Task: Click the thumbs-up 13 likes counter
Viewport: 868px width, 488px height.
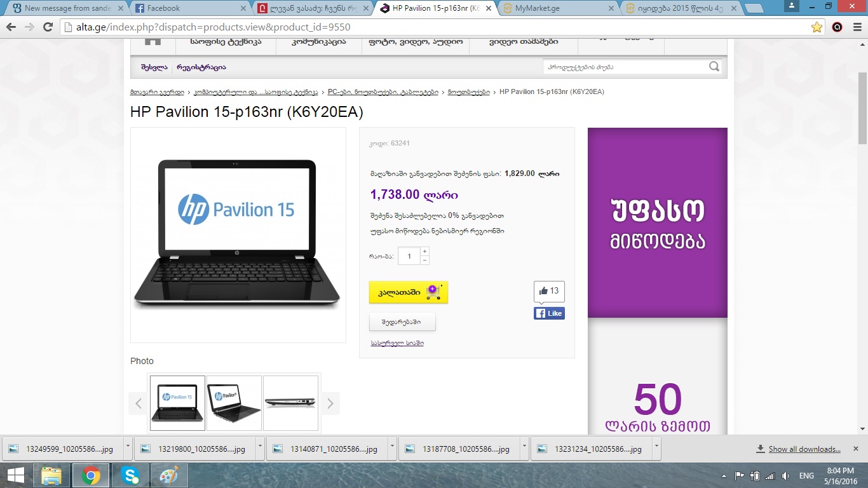Action: (x=549, y=291)
